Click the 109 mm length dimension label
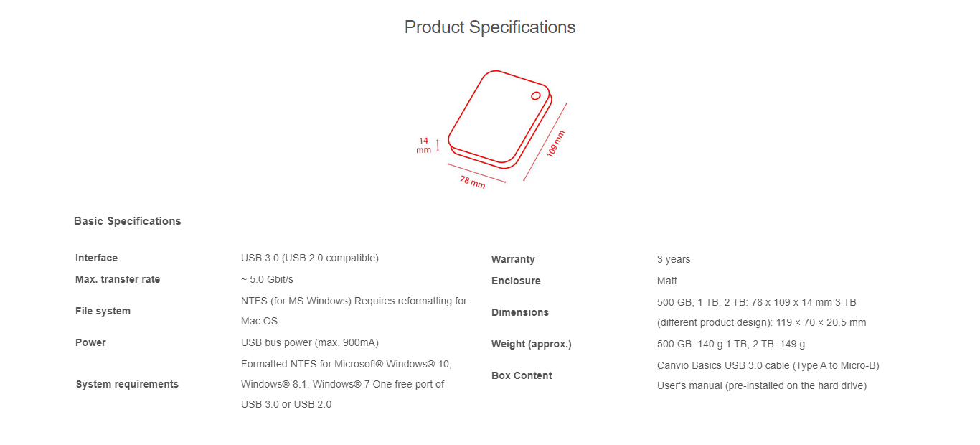980x445 pixels. click(x=555, y=144)
